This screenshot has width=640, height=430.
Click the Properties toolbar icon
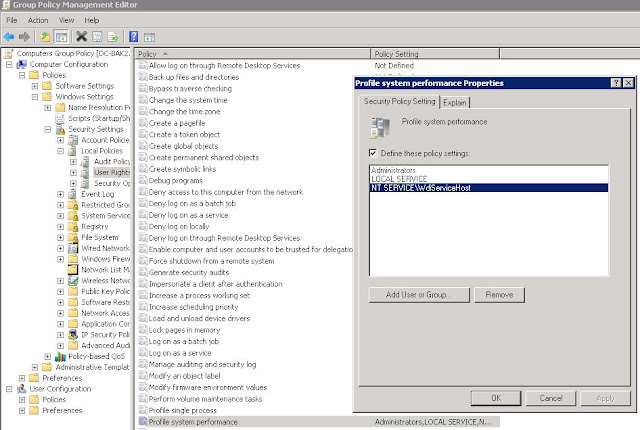click(97, 37)
